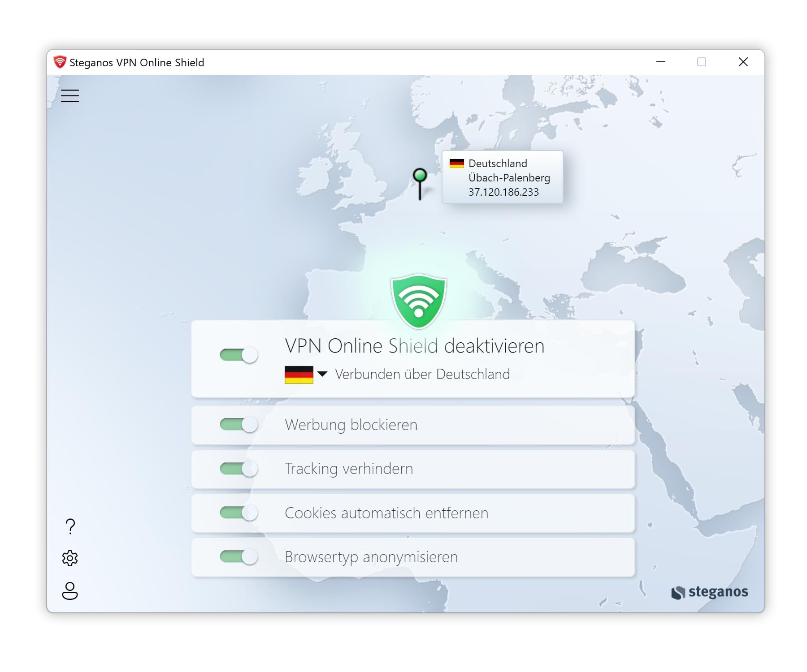The height and width of the screenshot is (672, 807).
Task: Maximize the Steganos window
Action: coord(702,62)
